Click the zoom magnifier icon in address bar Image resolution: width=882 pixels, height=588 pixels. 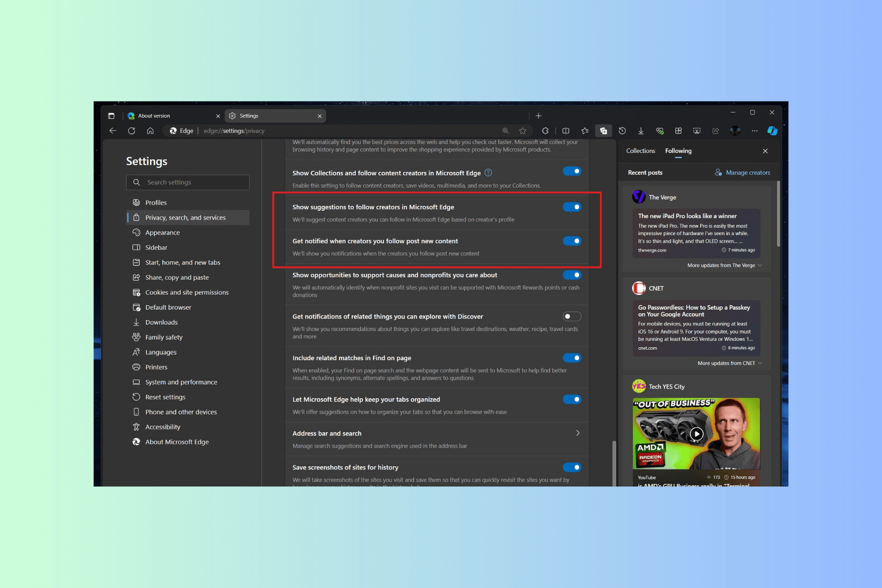tap(505, 131)
